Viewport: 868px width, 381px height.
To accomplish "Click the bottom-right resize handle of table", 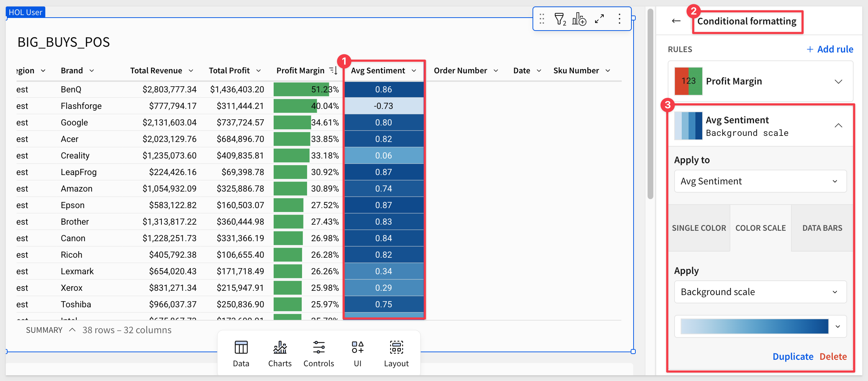I will (x=633, y=352).
